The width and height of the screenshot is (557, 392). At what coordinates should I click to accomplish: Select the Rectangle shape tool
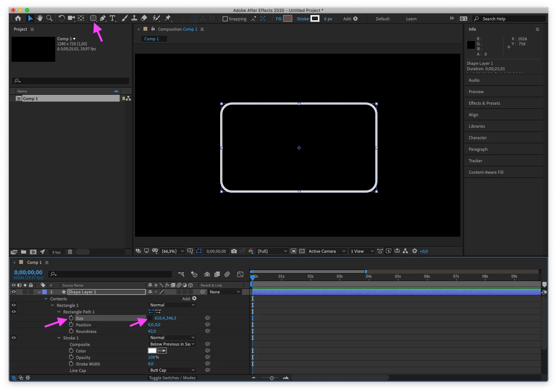pyautogui.click(x=93, y=18)
